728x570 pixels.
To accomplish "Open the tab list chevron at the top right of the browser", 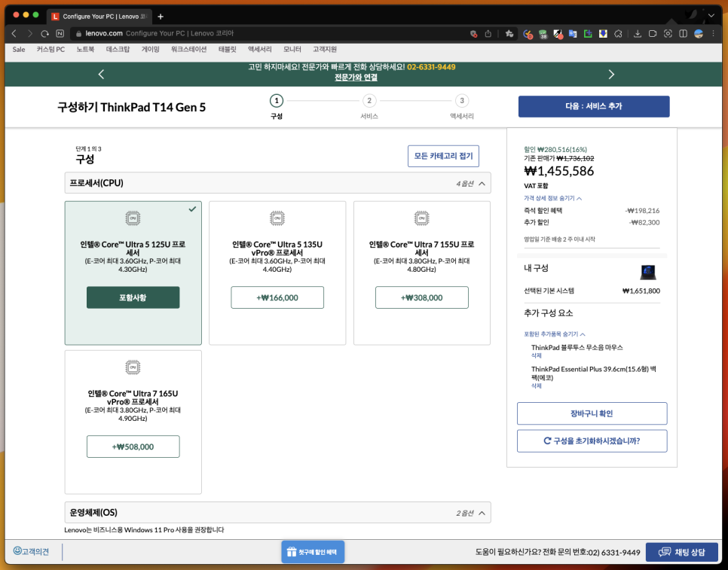I will [711, 16].
